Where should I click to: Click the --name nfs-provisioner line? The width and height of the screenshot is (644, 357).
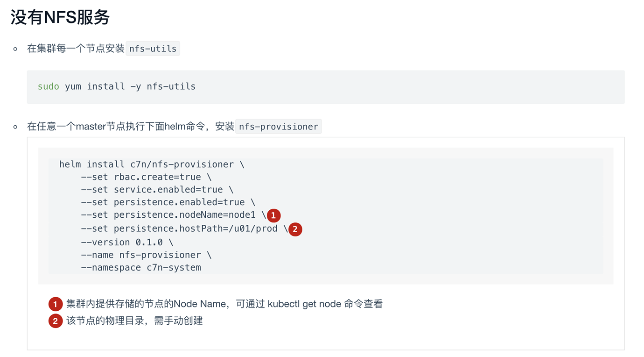click(x=146, y=255)
